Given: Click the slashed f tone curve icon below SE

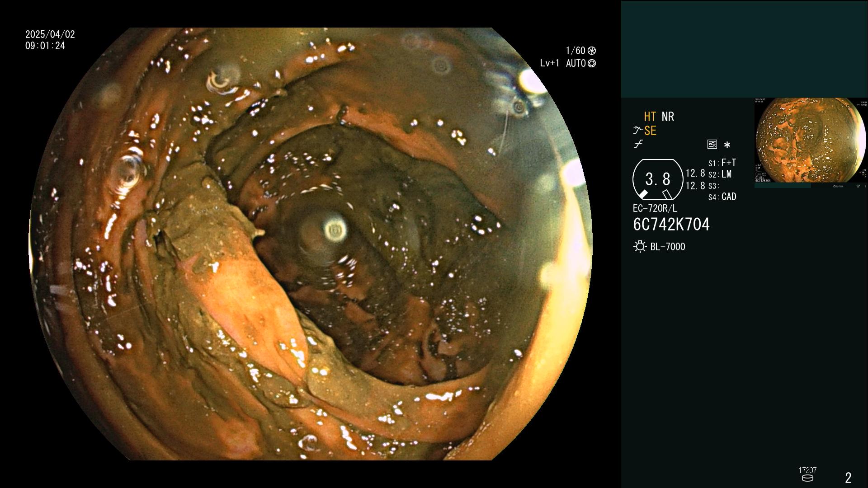Looking at the screenshot, I should click(x=638, y=144).
